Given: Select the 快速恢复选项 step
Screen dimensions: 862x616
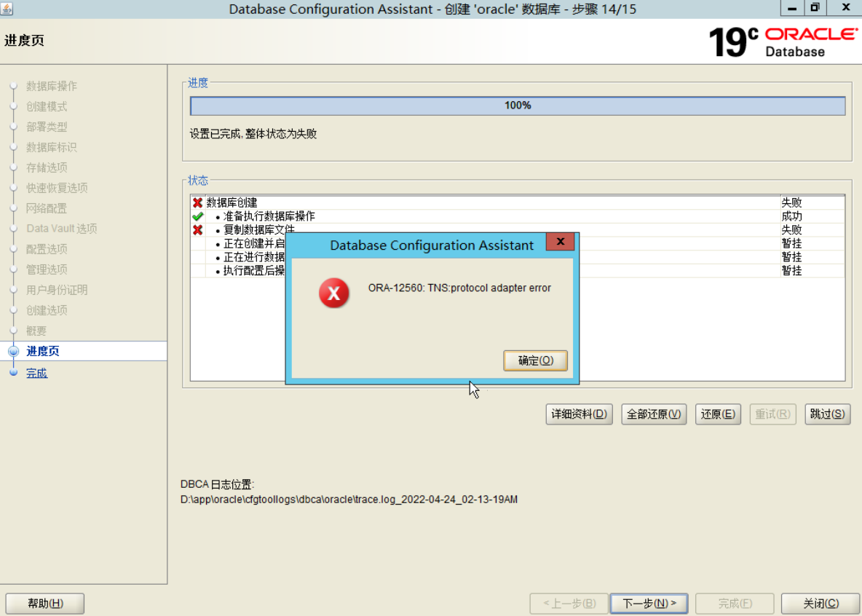Looking at the screenshot, I should coord(58,188).
